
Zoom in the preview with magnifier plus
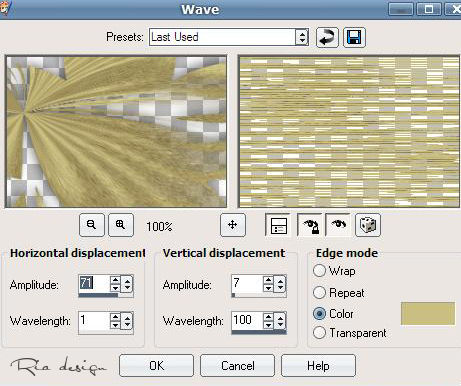[x=121, y=225]
